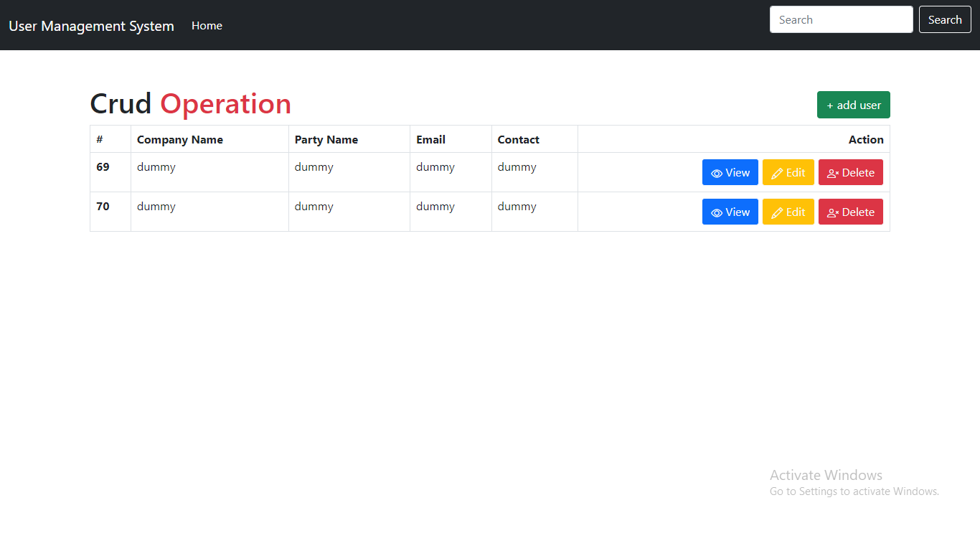980x551 pixels.
Task: Open the Home navigation link
Action: (x=207, y=26)
